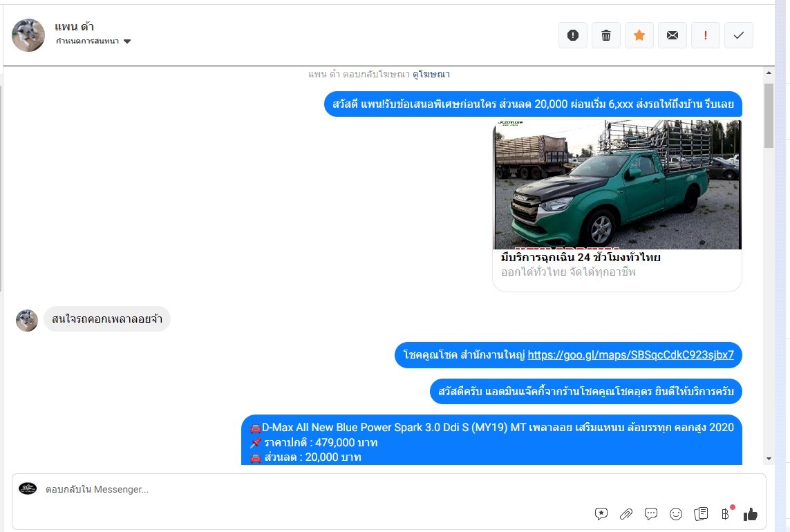Open the notes document icon
The width and height of the screenshot is (790, 532).
click(x=701, y=513)
